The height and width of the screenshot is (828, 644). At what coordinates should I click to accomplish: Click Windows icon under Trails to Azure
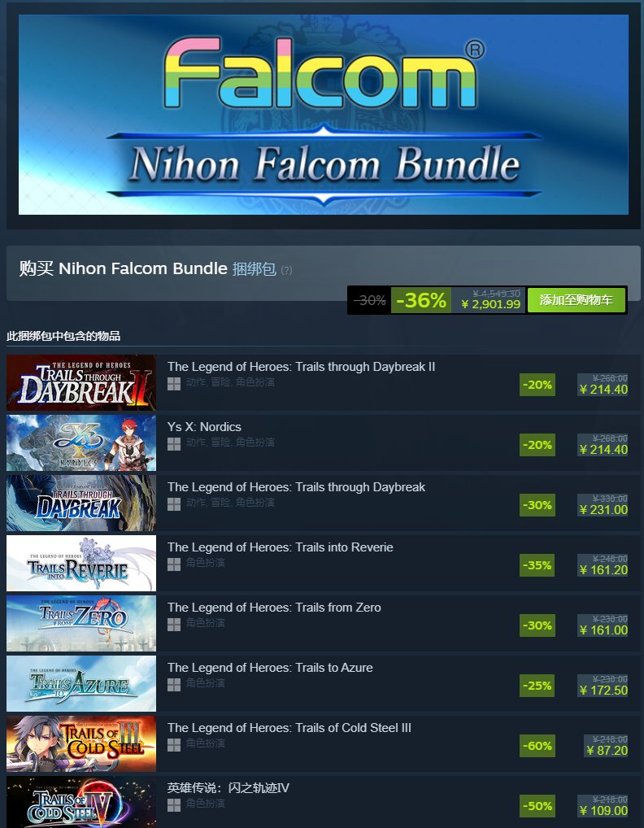(174, 685)
